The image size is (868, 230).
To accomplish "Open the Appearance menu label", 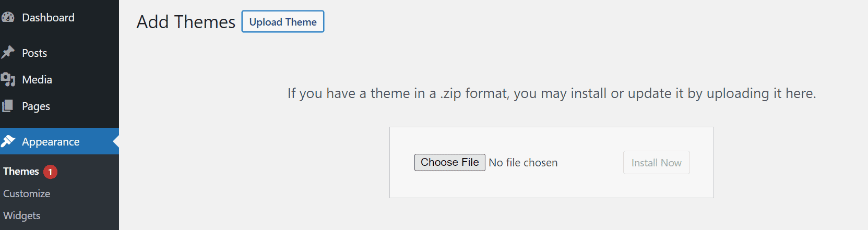I will [51, 142].
